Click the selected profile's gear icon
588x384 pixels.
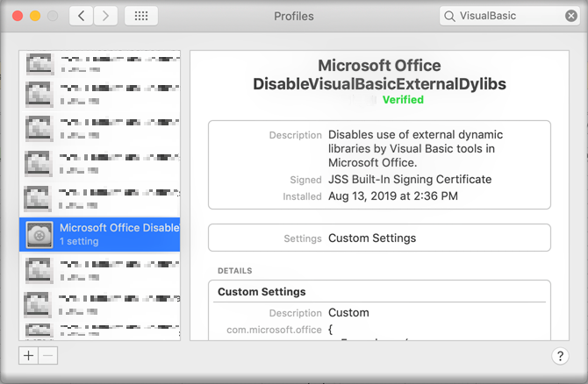pos(39,235)
